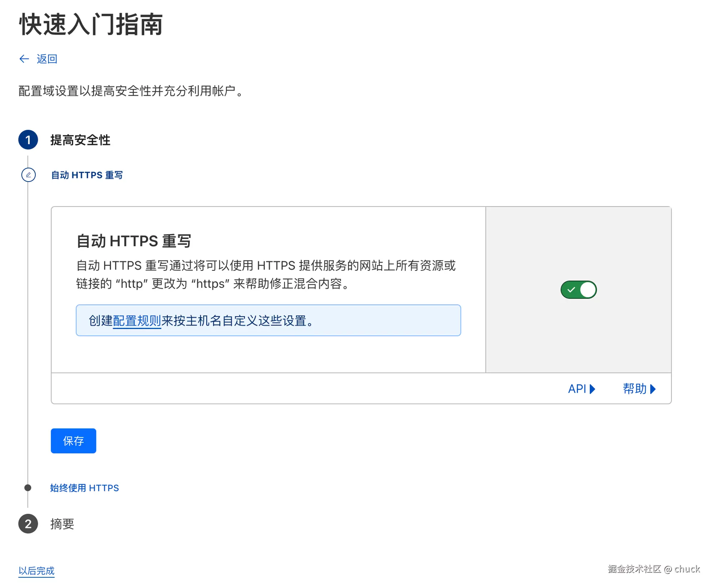This screenshot has width=714, height=588.
Task: Select the 自动 HTTPS 重写 step label
Action: [x=87, y=175]
